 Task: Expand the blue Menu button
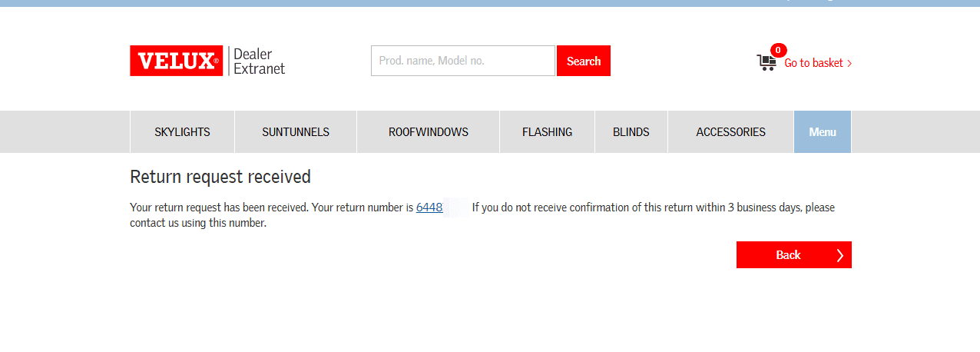pos(823,132)
